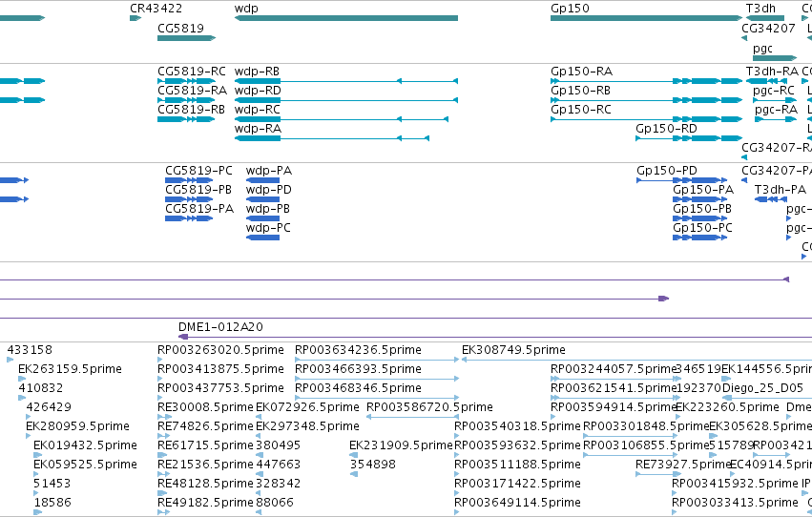Select EK263159.5prime EST
Screen dimensions: 812x517
[x=22, y=379]
